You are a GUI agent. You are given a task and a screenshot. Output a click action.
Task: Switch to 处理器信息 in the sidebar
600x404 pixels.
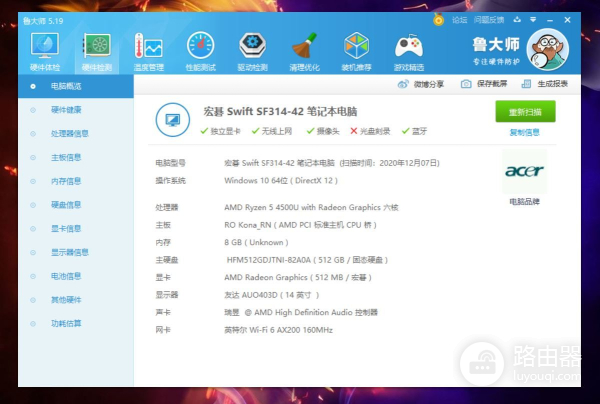[x=70, y=133]
